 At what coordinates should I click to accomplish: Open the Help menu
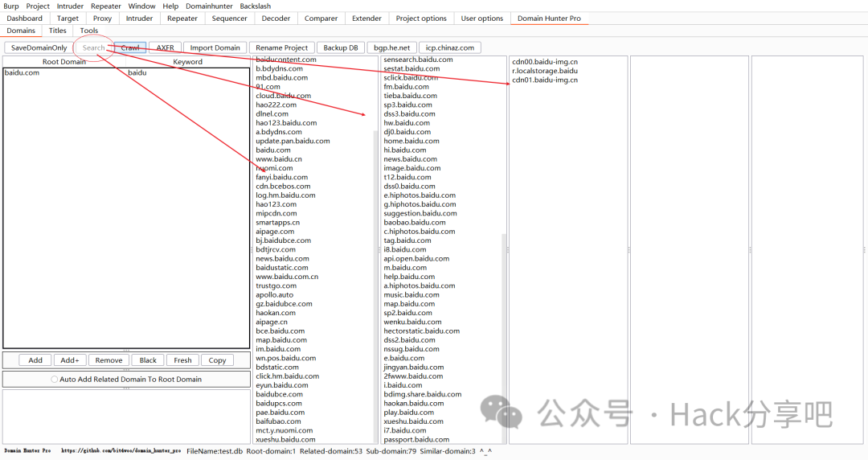(x=170, y=6)
